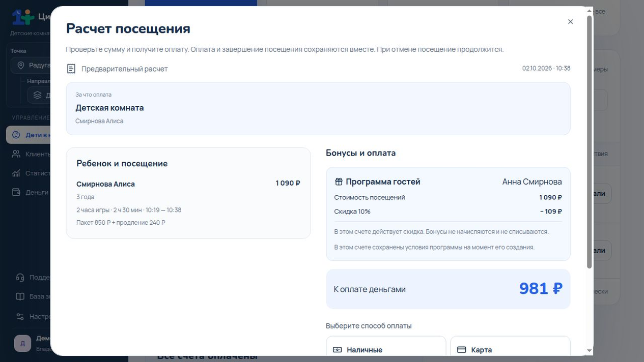
Task: Click the cash icon in Наличные
Action: [x=337, y=350]
